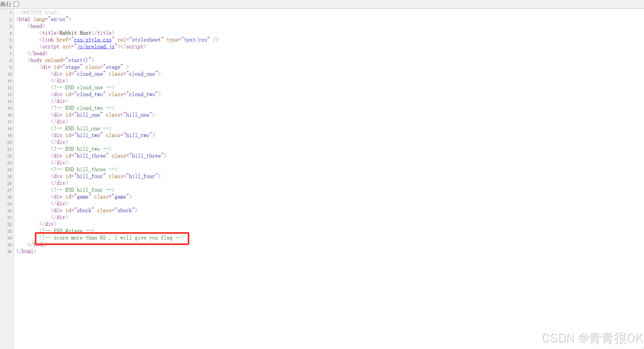
Task: Toggle the 换行 line wrap checkbox
Action: tap(16, 4)
